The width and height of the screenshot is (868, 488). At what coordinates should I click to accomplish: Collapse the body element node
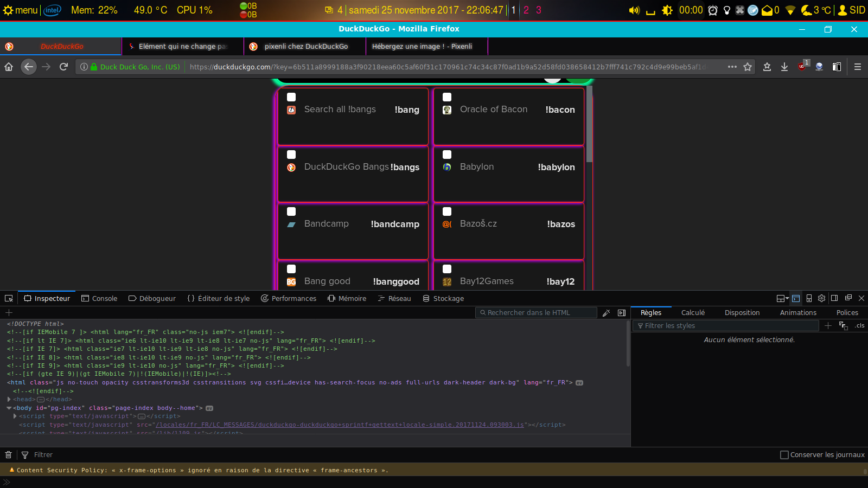pyautogui.click(x=9, y=408)
